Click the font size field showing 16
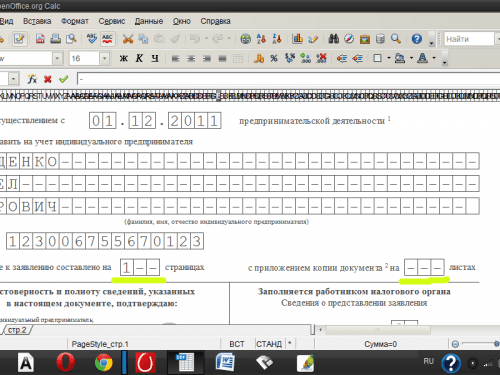 coord(84,59)
